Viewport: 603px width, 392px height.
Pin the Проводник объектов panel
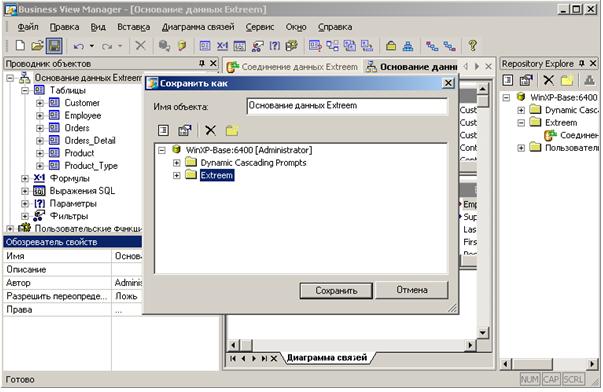[x=202, y=63]
